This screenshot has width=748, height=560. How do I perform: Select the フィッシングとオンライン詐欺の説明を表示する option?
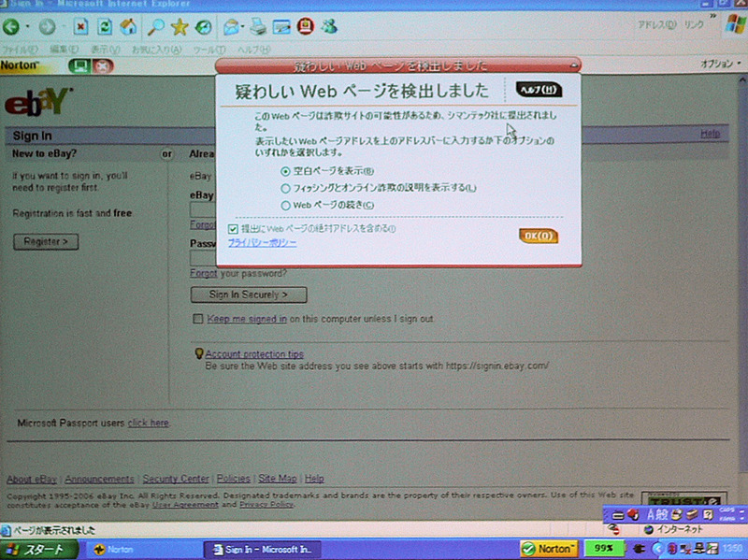tap(285, 189)
